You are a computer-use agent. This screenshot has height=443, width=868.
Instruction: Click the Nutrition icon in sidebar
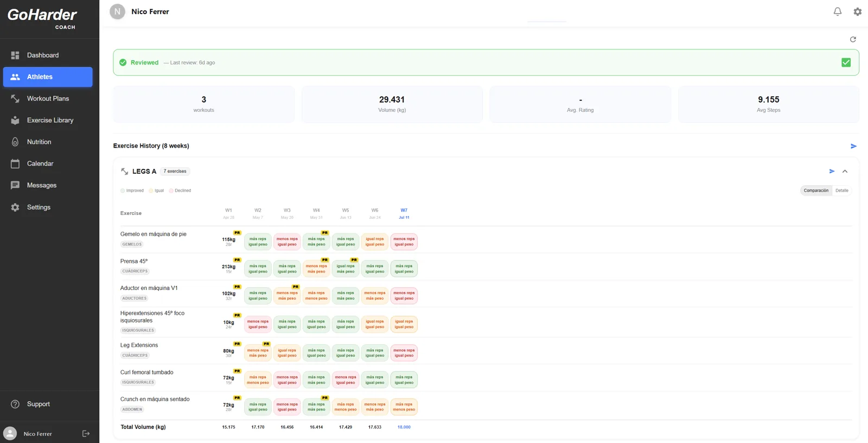pyautogui.click(x=15, y=142)
